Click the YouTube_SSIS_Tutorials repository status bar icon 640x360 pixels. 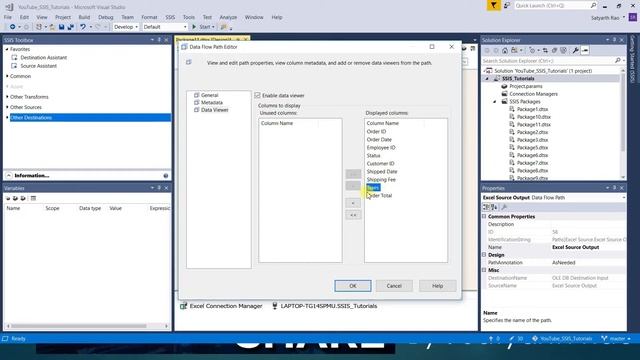[x=535, y=339]
